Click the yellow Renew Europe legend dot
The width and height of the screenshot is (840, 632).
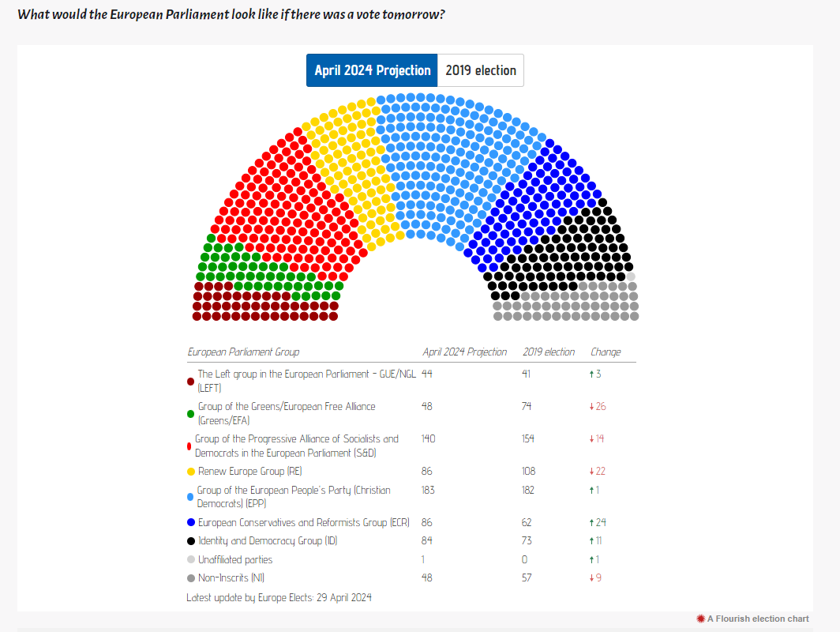[191, 472]
